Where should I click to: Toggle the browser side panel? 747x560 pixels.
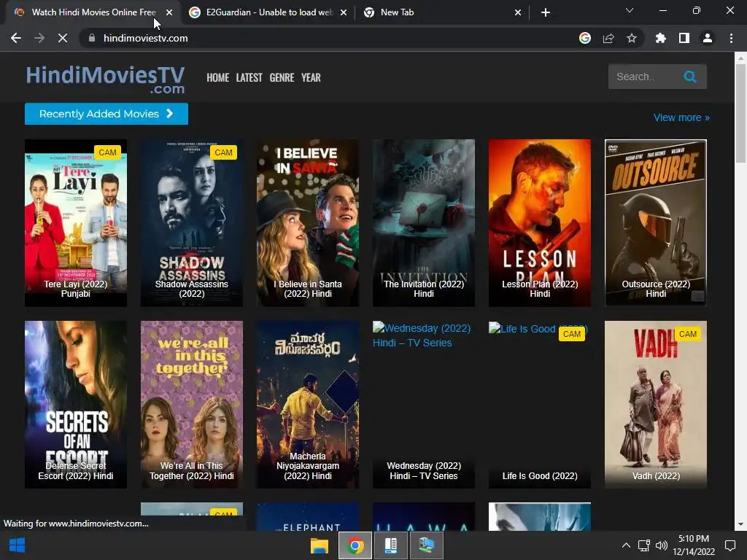[684, 38]
